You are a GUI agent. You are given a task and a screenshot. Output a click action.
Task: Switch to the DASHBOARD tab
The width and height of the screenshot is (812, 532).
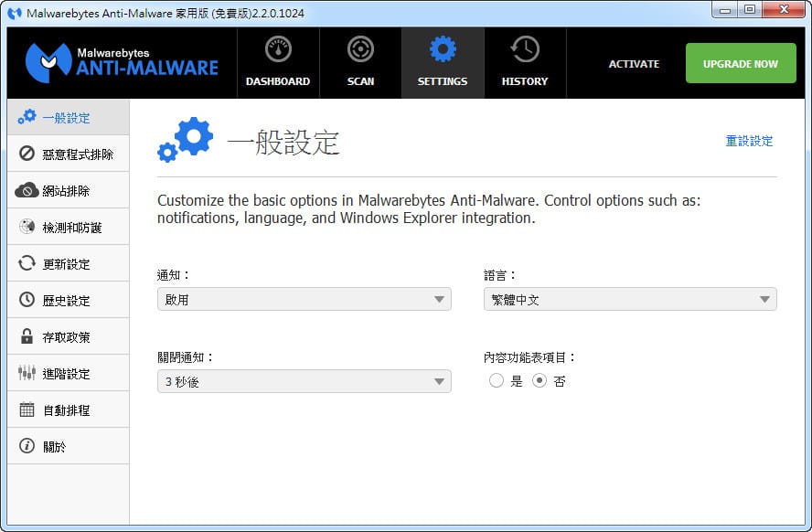click(x=278, y=63)
